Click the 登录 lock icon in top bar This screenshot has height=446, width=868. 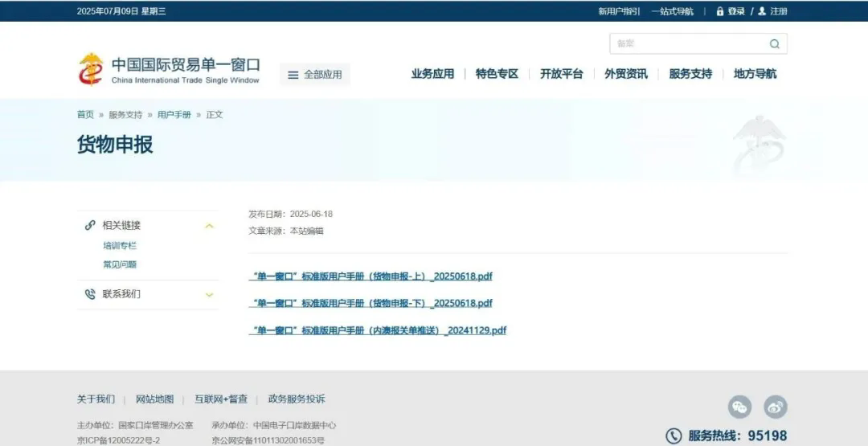pyautogui.click(x=720, y=11)
